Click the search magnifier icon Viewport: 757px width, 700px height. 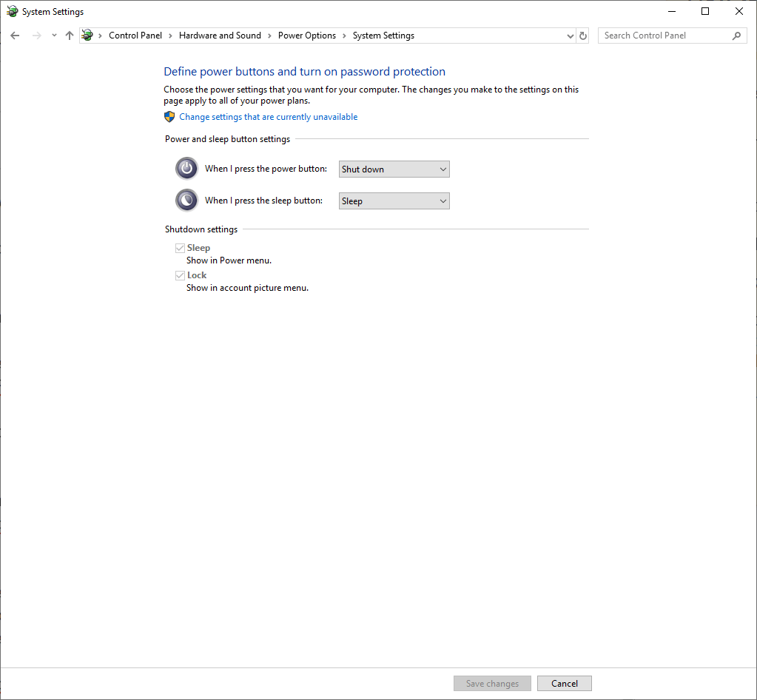pyautogui.click(x=736, y=35)
